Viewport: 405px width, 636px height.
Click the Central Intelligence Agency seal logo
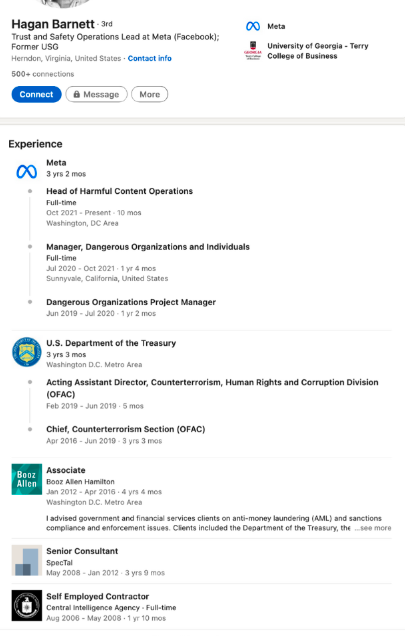coord(27,605)
